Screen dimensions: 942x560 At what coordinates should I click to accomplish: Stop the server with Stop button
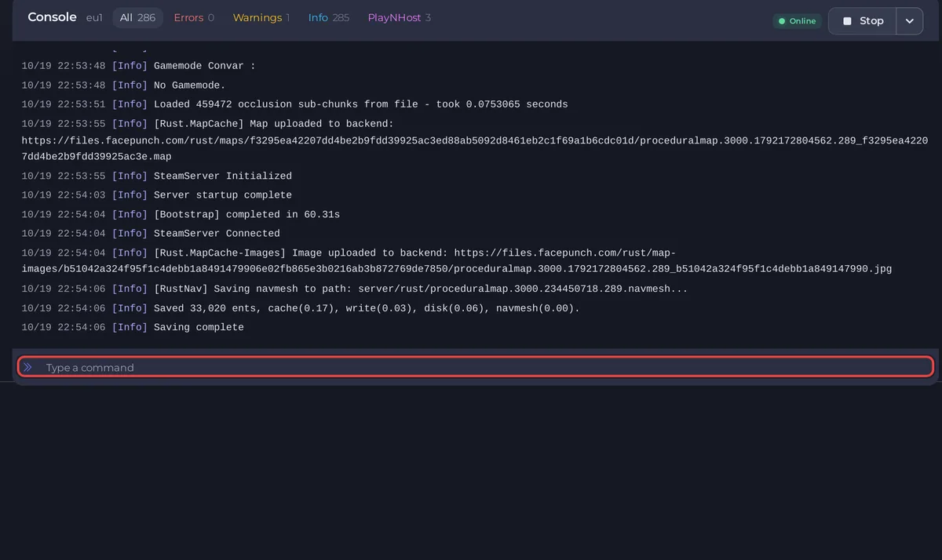pos(862,21)
